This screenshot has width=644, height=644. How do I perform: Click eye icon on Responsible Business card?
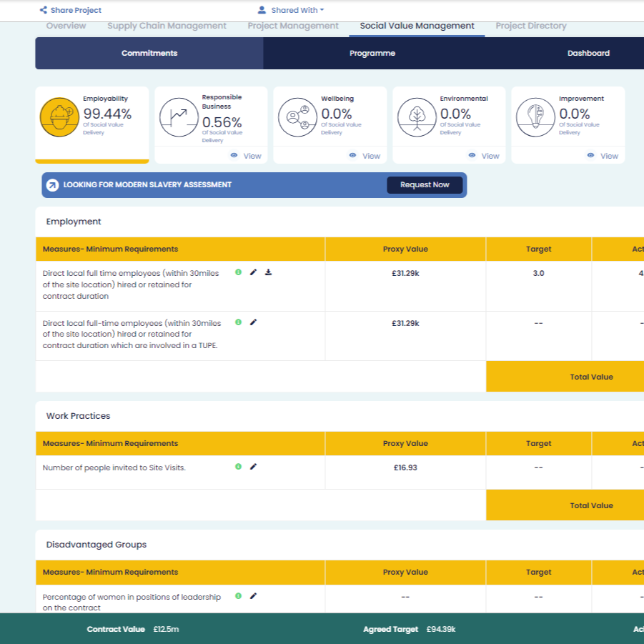(234, 155)
